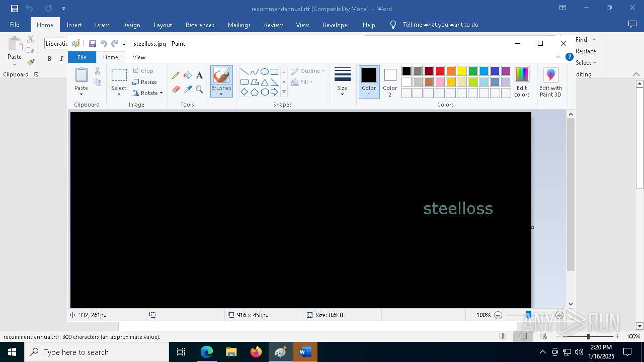
Task: Open Firefox from the taskbar
Action: 256,352
